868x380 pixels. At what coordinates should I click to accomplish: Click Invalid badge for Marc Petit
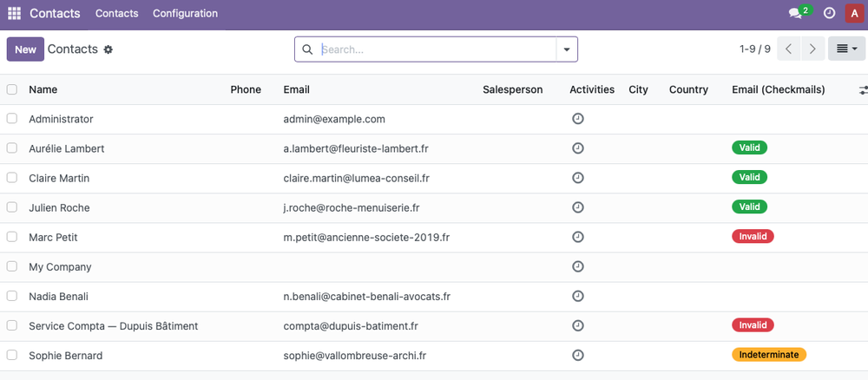(x=753, y=236)
